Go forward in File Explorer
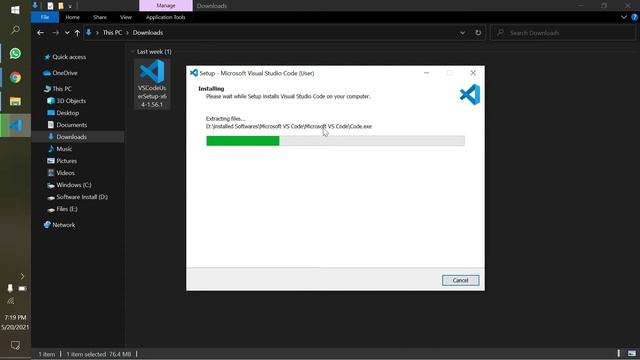This screenshot has width=640, height=360. (56, 33)
